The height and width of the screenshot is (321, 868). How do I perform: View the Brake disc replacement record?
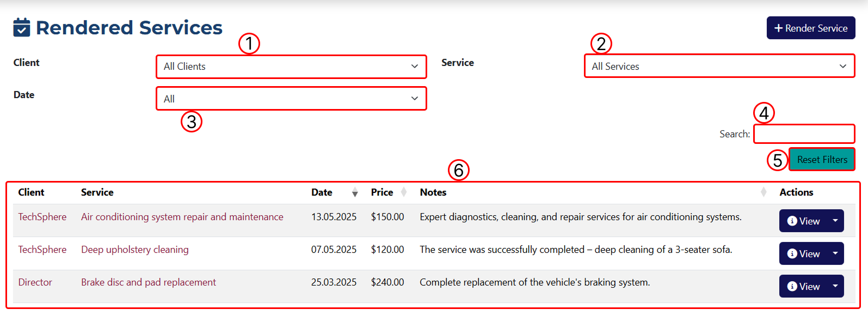(x=804, y=286)
